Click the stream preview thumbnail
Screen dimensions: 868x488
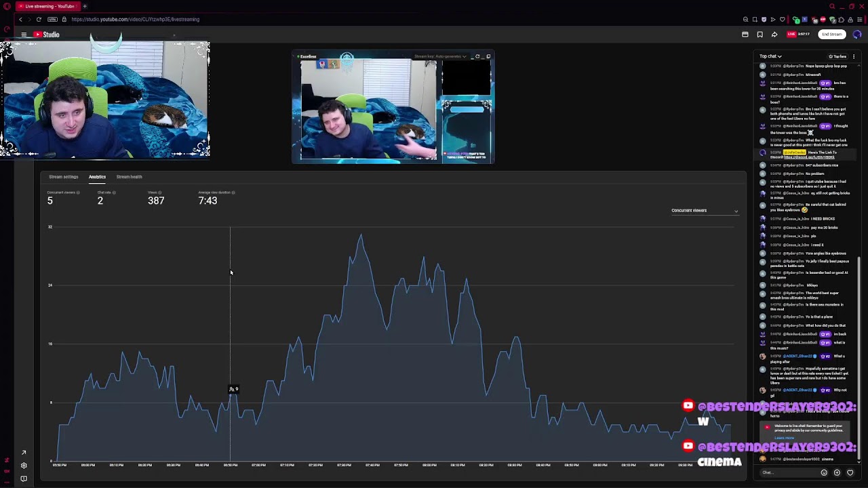tap(393, 107)
